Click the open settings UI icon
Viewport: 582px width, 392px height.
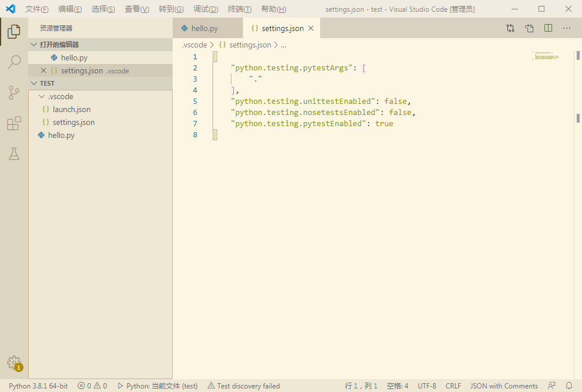point(529,28)
